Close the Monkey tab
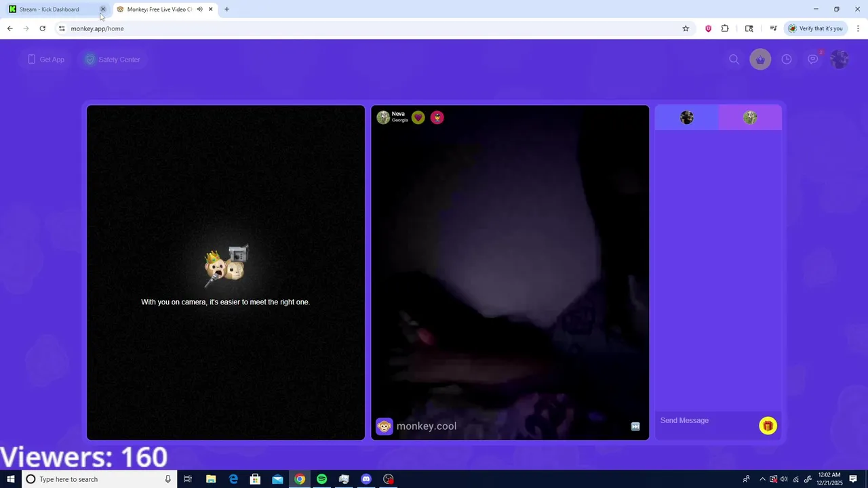Viewport: 868px width, 488px height. (x=211, y=9)
